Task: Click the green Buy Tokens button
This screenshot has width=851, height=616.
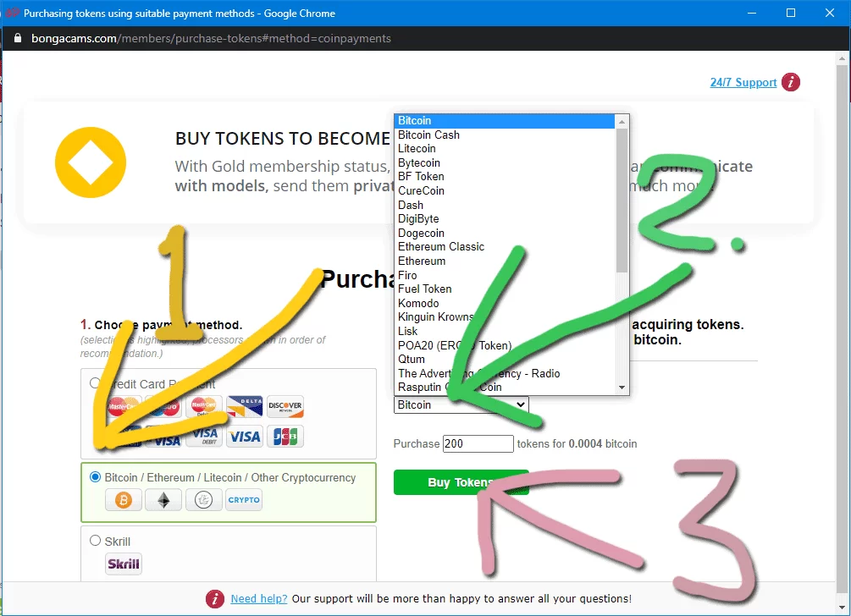Action: [x=461, y=482]
